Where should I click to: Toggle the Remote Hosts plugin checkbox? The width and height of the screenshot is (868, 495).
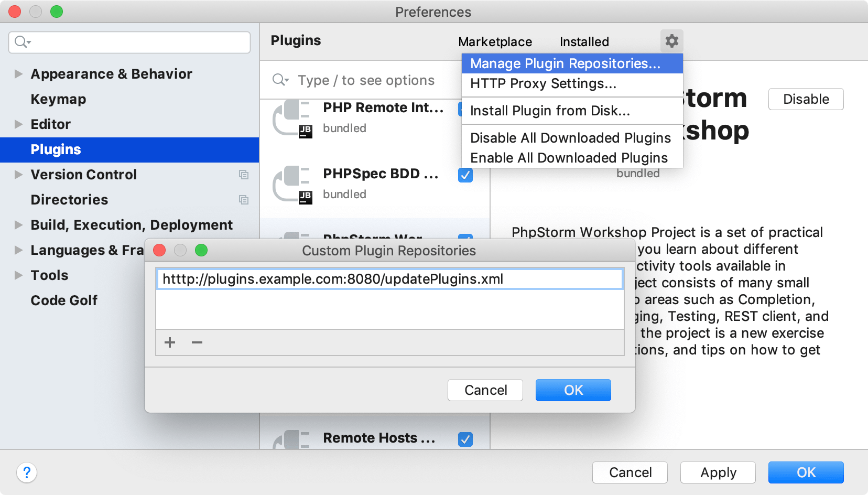(x=465, y=439)
